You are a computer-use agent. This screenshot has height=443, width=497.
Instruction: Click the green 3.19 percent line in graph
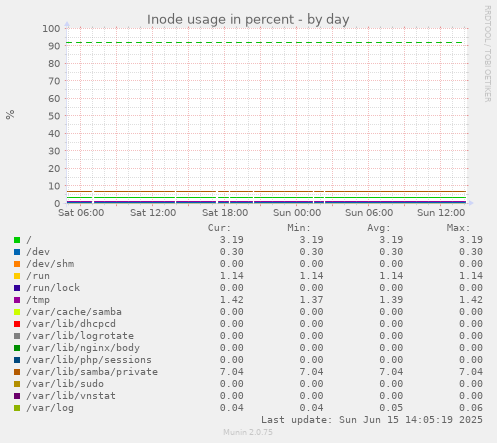(x=266, y=198)
